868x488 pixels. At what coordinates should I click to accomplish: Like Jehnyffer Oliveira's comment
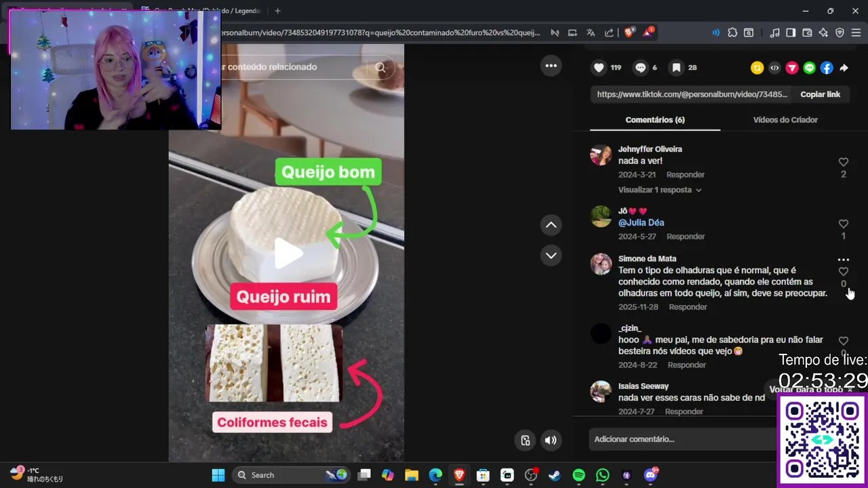pos(844,162)
